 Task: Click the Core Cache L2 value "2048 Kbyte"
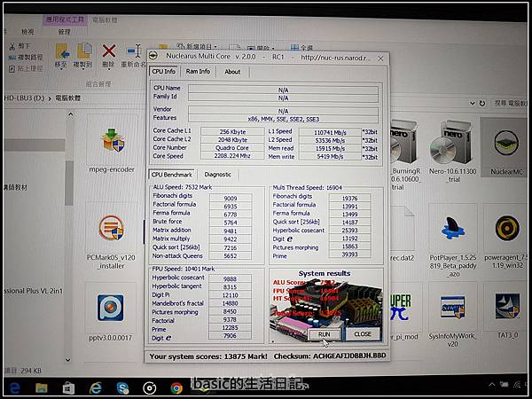click(232, 140)
